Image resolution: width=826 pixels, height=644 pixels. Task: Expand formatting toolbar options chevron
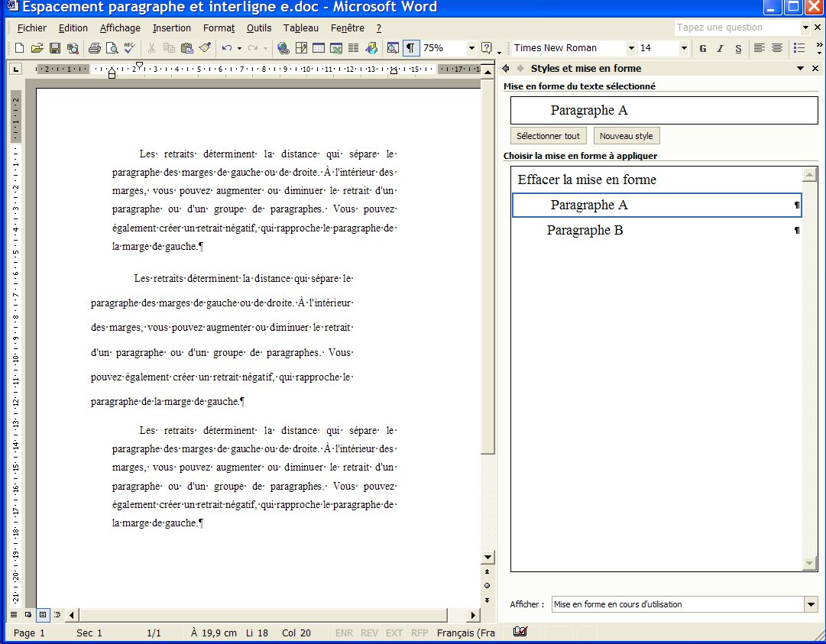click(819, 48)
